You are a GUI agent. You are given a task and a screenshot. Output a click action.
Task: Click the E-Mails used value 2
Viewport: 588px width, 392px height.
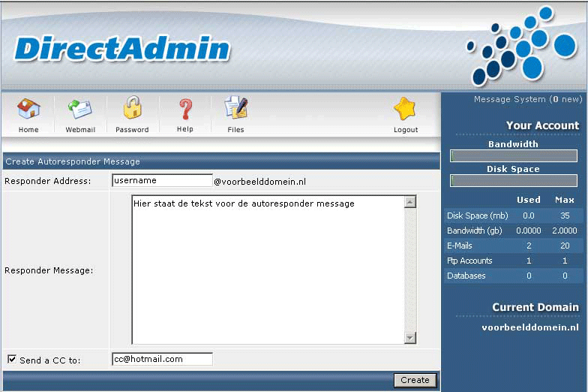click(x=529, y=246)
